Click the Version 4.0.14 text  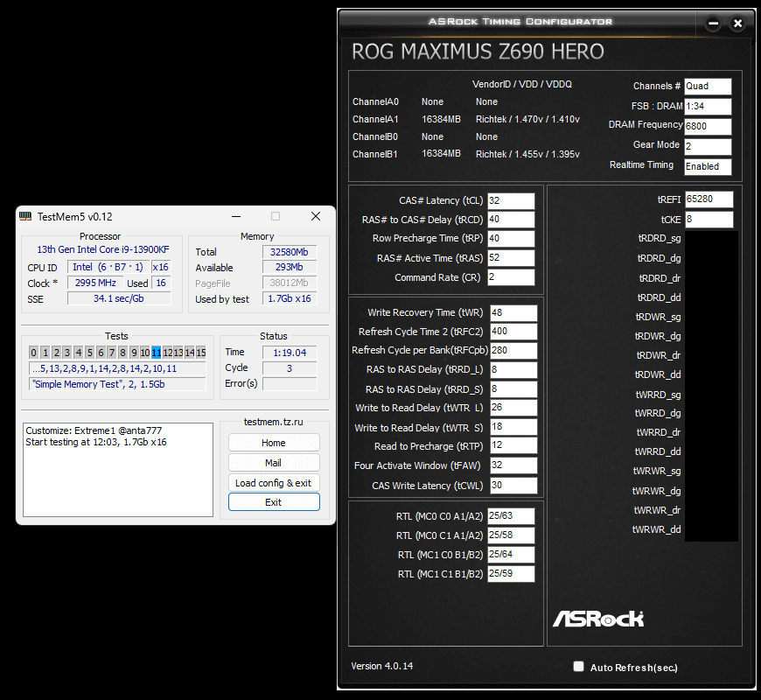(382, 666)
